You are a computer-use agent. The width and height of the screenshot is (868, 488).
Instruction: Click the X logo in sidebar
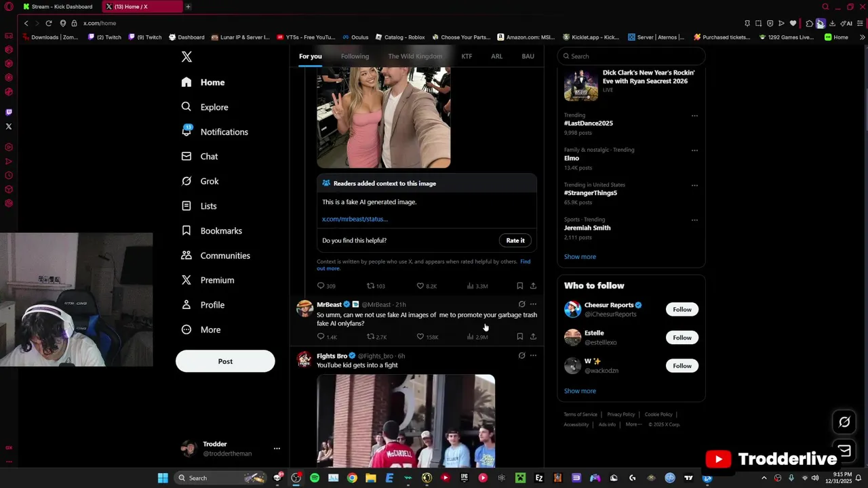click(x=186, y=57)
